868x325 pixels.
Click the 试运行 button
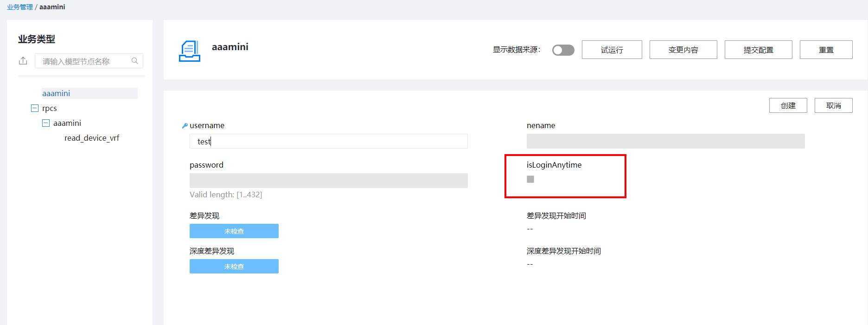pos(612,50)
